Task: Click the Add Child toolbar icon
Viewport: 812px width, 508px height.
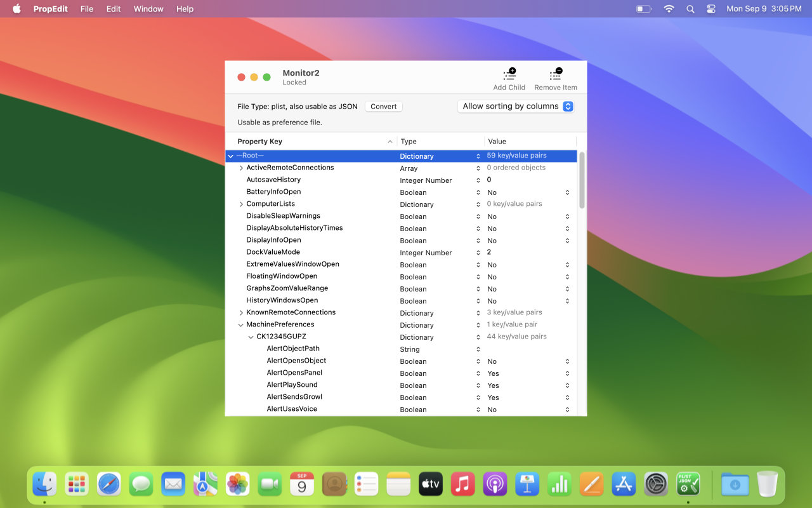Action: pyautogui.click(x=509, y=74)
